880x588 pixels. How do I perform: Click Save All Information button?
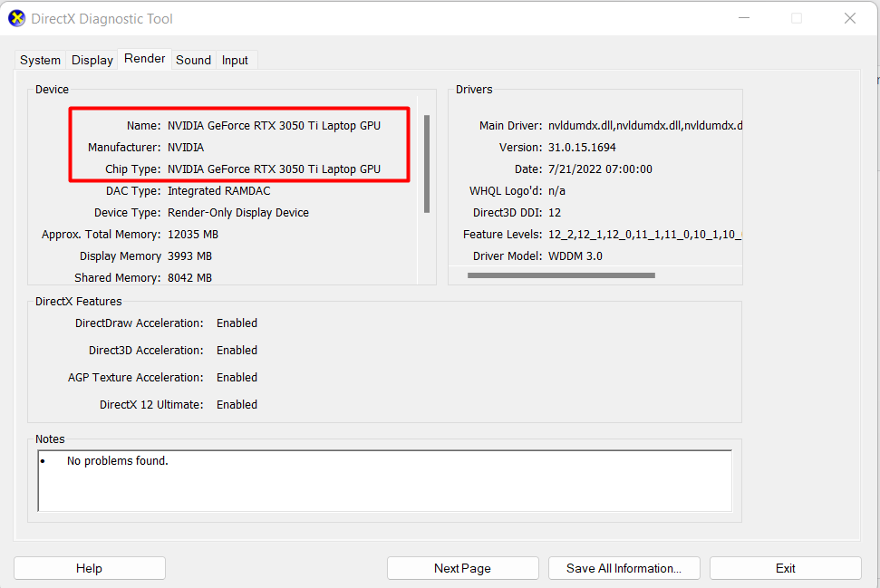pyautogui.click(x=624, y=568)
